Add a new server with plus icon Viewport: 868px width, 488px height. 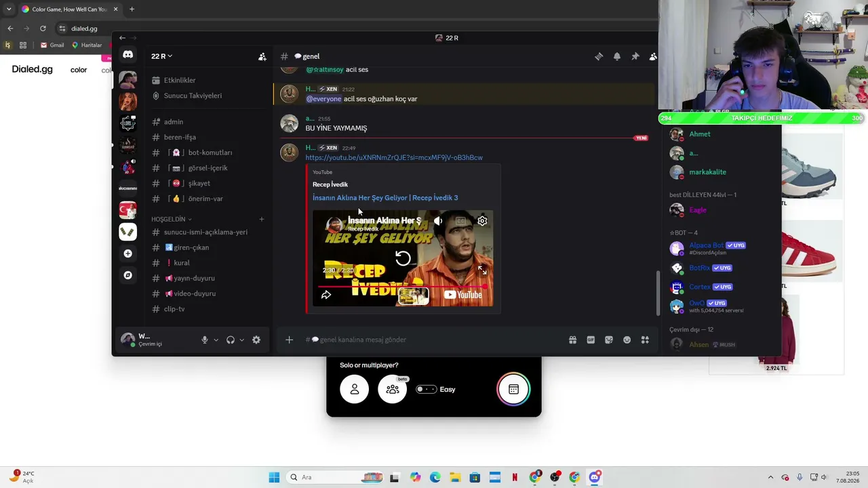pyautogui.click(x=127, y=253)
